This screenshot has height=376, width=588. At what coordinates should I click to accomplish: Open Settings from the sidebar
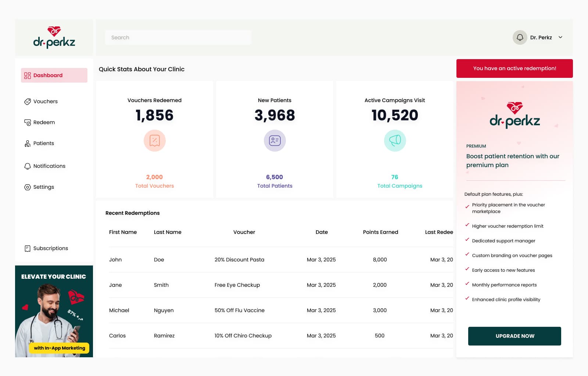(x=43, y=187)
